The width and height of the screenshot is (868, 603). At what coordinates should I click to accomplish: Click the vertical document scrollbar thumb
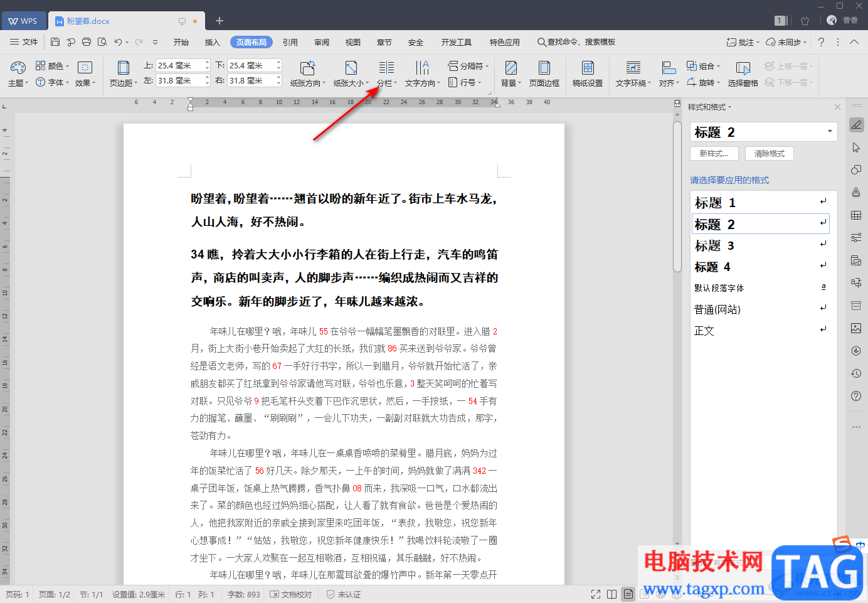coord(677,196)
